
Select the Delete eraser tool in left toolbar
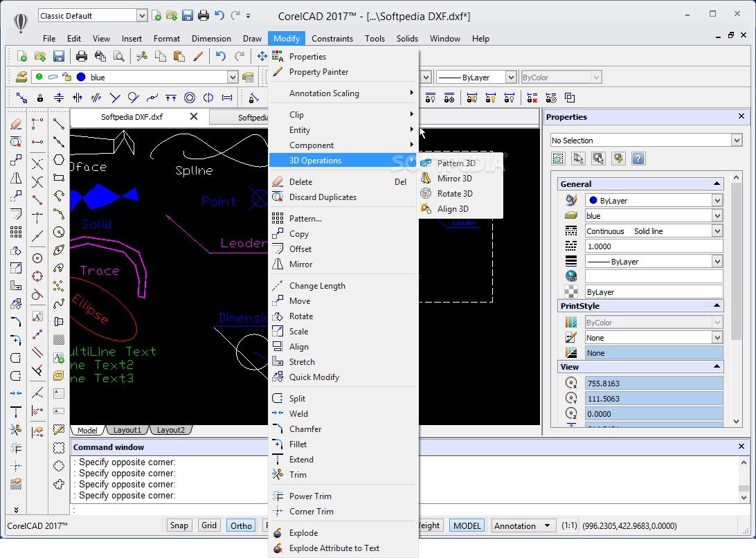tap(16, 124)
